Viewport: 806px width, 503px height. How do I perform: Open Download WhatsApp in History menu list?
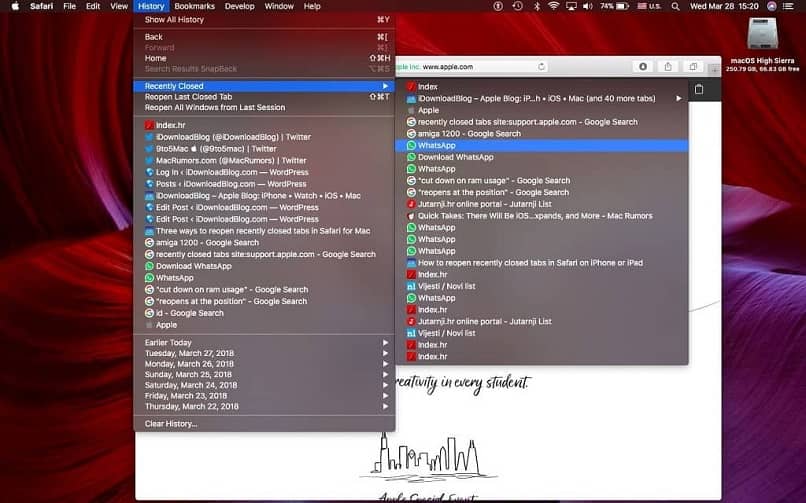(x=264, y=266)
